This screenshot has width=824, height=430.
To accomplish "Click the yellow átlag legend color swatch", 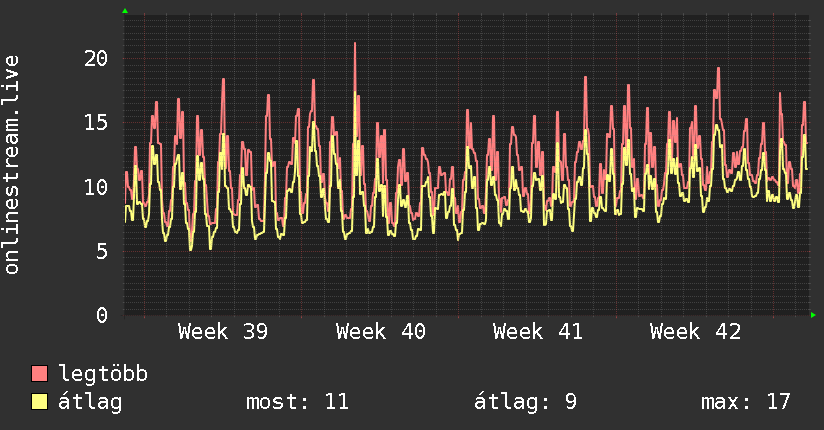I will click(39, 401).
